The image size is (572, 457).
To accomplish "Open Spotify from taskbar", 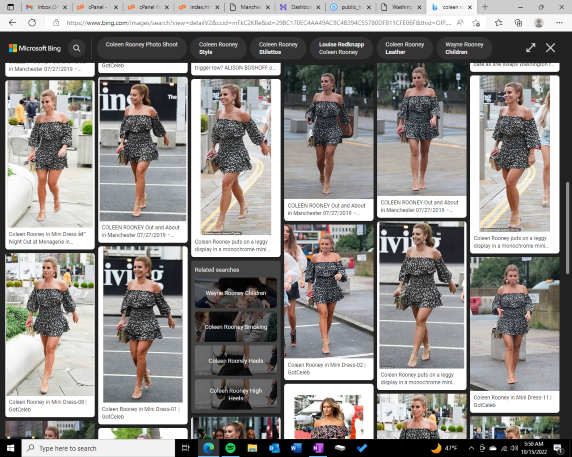I will tap(230, 448).
